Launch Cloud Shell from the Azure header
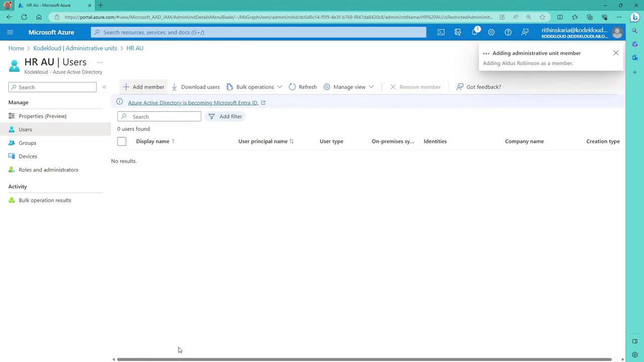This screenshot has height=362, width=644. pyautogui.click(x=441, y=32)
